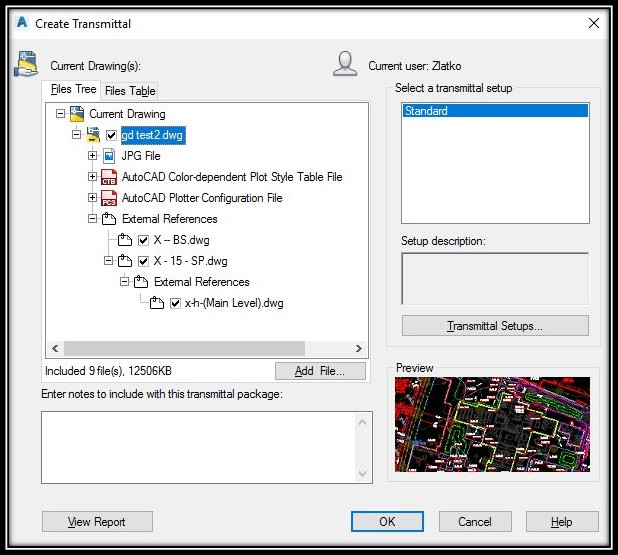Click the current user silhouette icon

click(x=345, y=63)
